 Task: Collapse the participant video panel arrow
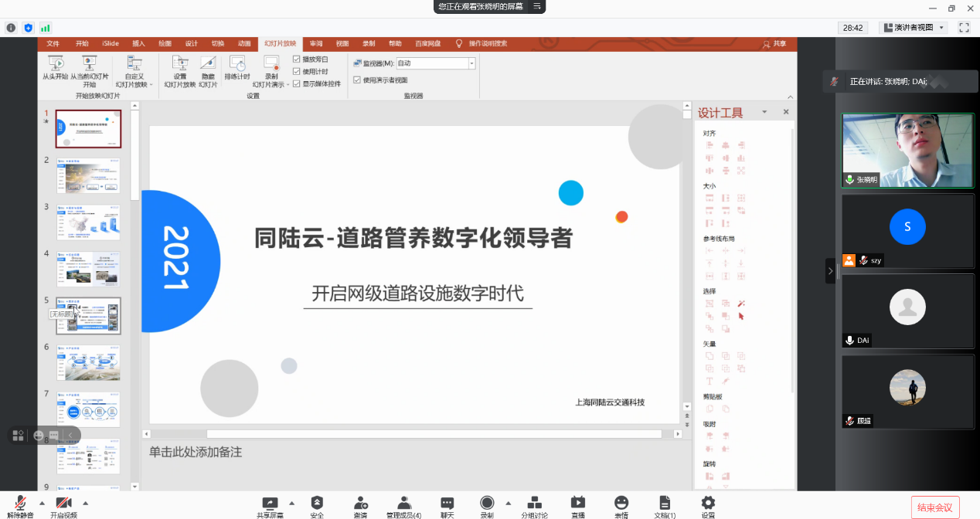[830, 271]
